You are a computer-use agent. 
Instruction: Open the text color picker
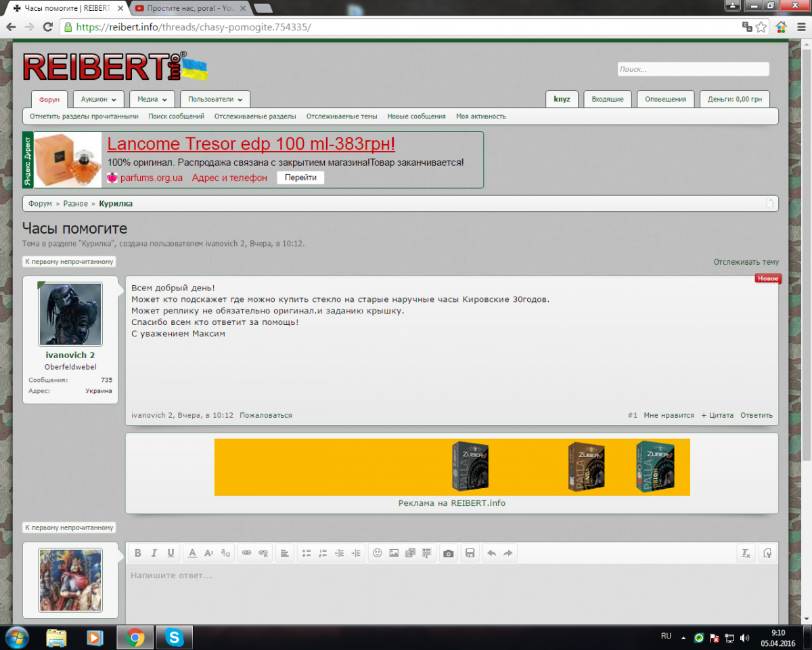coord(192,553)
